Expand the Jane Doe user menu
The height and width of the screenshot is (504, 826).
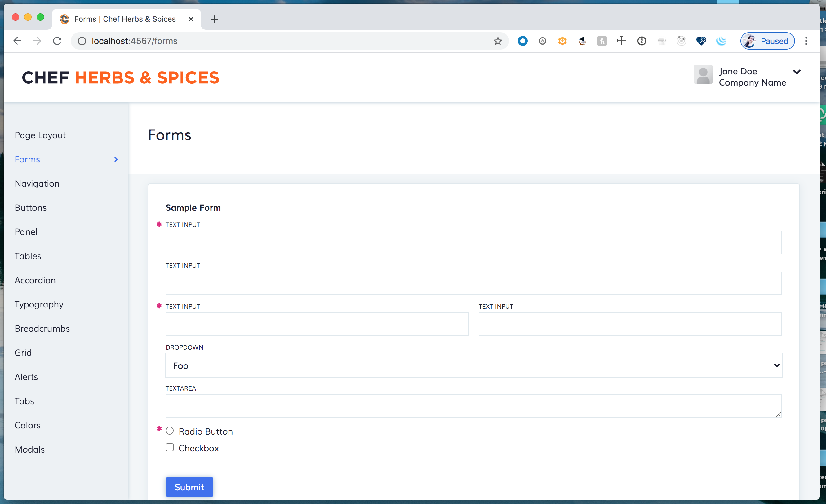tap(797, 72)
